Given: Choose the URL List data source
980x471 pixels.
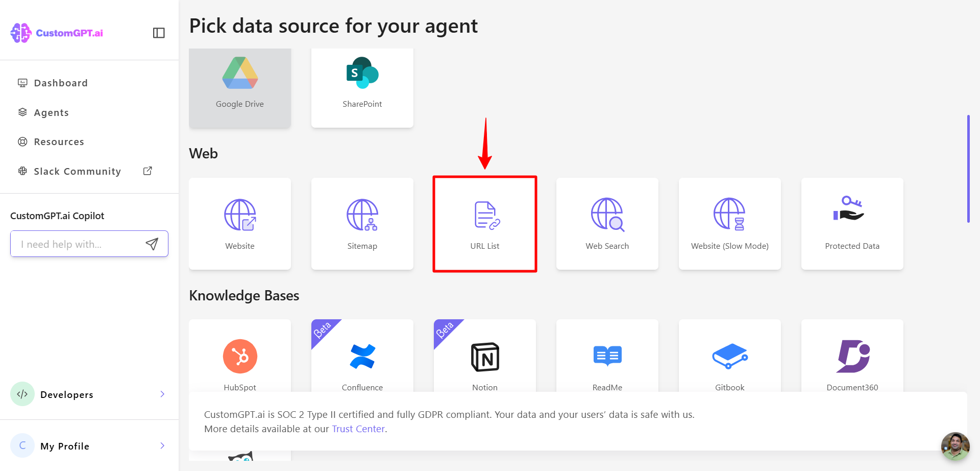Looking at the screenshot, I should tap(485, 224).
